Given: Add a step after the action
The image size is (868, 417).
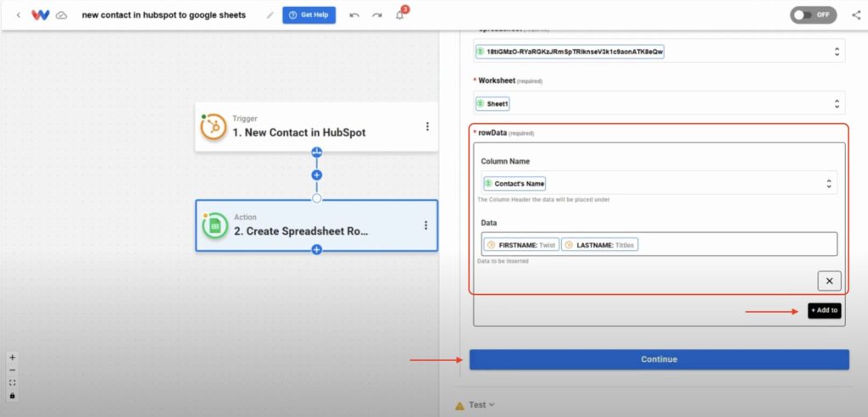Looking at the screenshot, I should click(317, 250).
